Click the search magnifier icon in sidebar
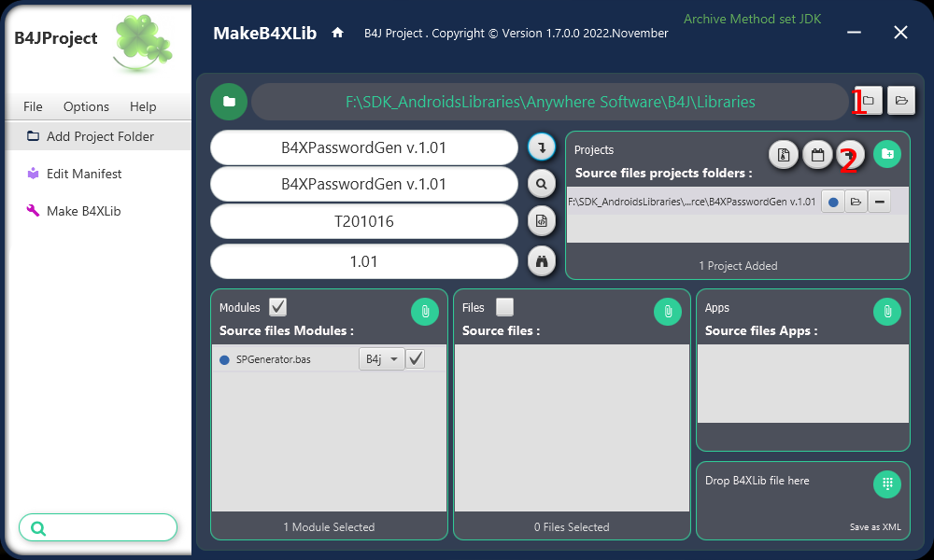The height and width of the screenshot is (560, 934). pos(38,528)
